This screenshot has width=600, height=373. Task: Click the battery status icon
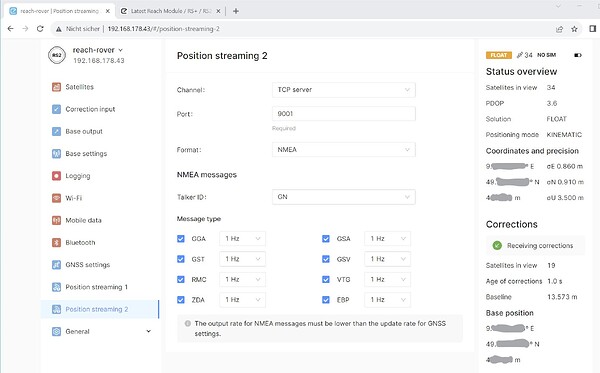point(578,55)
